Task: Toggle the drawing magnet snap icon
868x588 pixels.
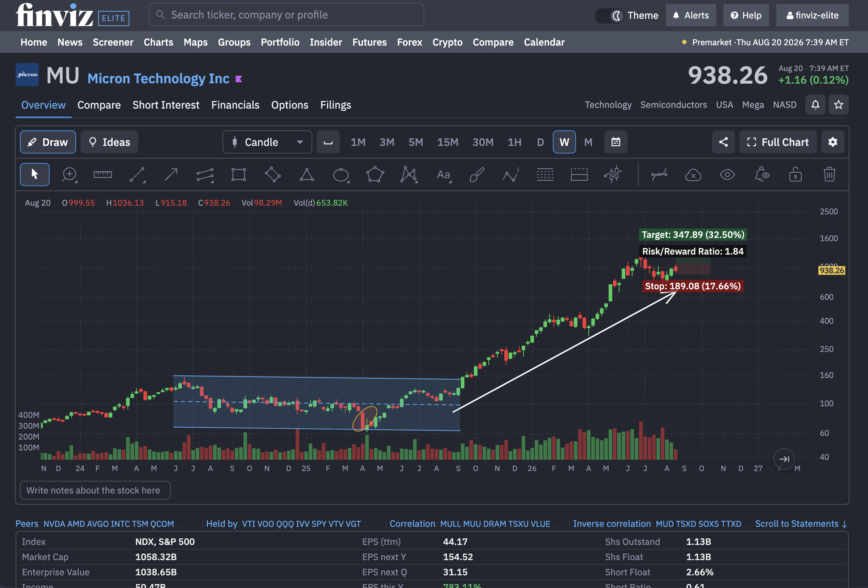Action: click(x=659, y=175)
